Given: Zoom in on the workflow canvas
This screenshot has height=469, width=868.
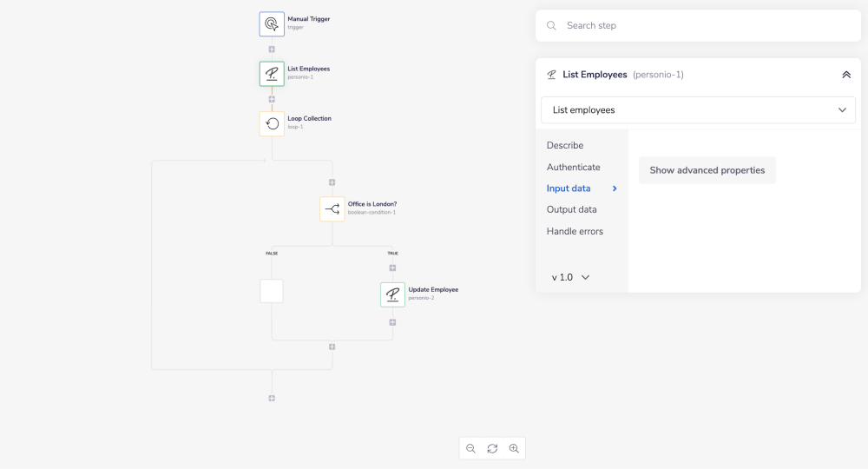Looking at the screenshot, I should 514,448.
